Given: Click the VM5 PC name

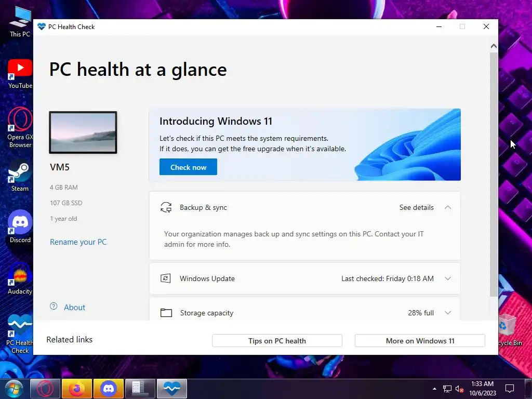Looking at the screenshot, I should 60,167.
